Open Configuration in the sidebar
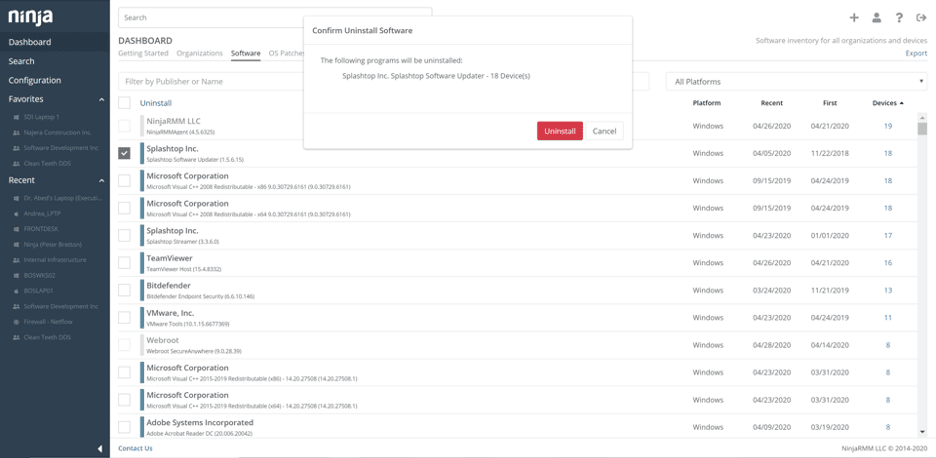 click(35, 80)
